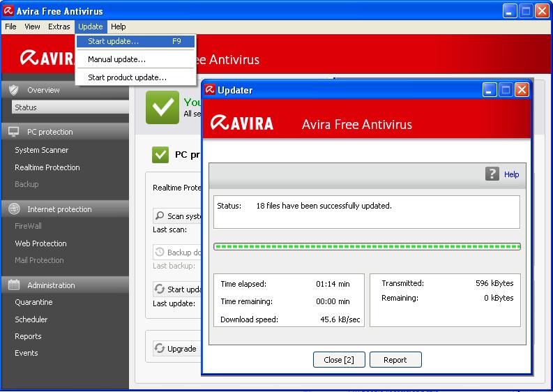
Task: Choose Start update... from Update menu
Action: [x=135, y=41]
